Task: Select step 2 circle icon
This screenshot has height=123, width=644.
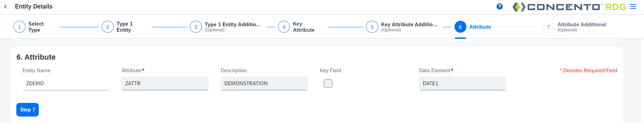Action: click(x=108, y=27)
